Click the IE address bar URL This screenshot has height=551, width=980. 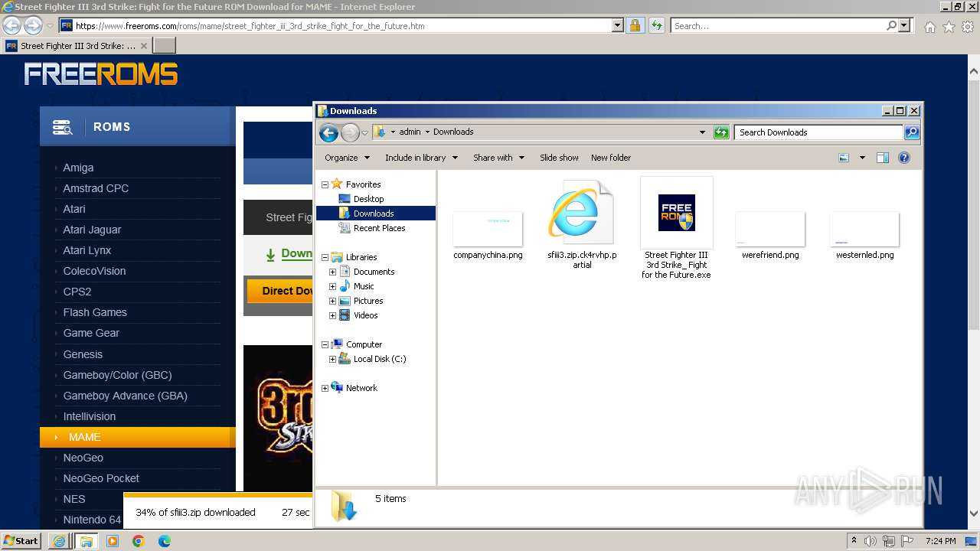(250, 26)
